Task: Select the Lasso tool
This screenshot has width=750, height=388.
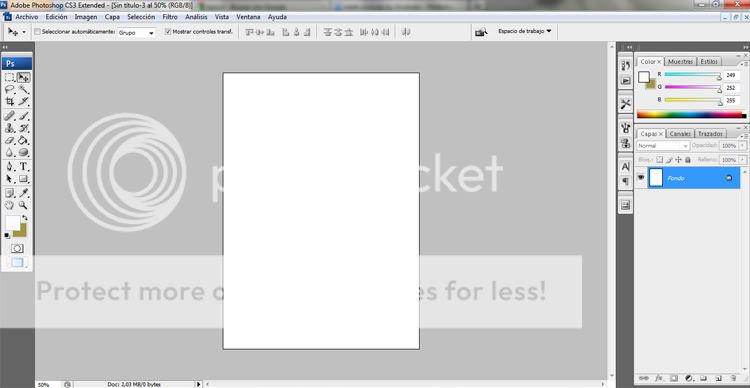Action: point(10,89)
